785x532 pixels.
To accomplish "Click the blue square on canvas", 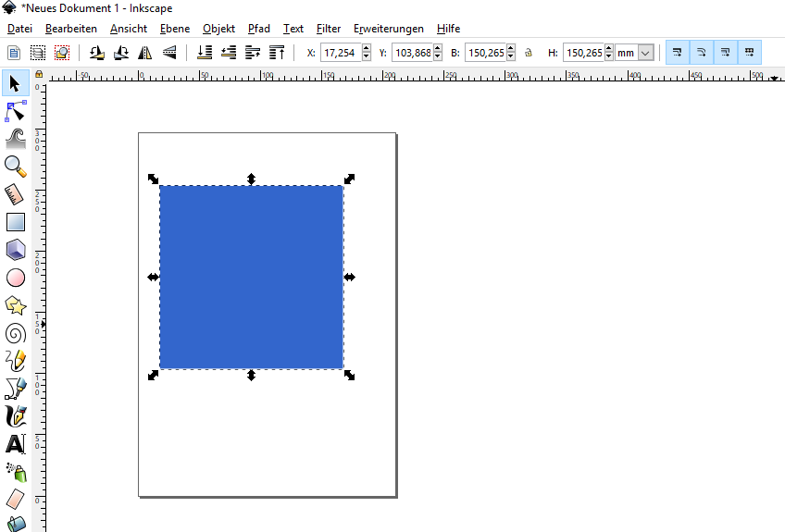I will [x=251, y=278].
